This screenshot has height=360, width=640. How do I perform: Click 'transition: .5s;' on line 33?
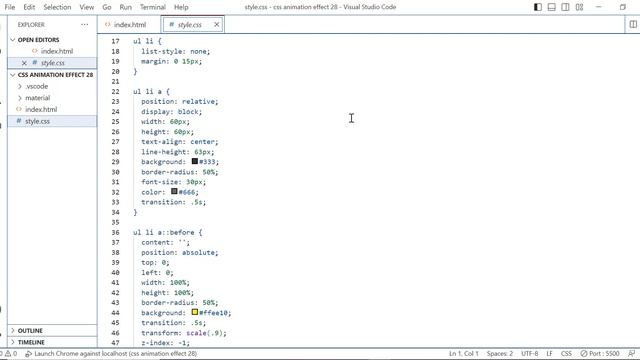(x=173, y=202)
